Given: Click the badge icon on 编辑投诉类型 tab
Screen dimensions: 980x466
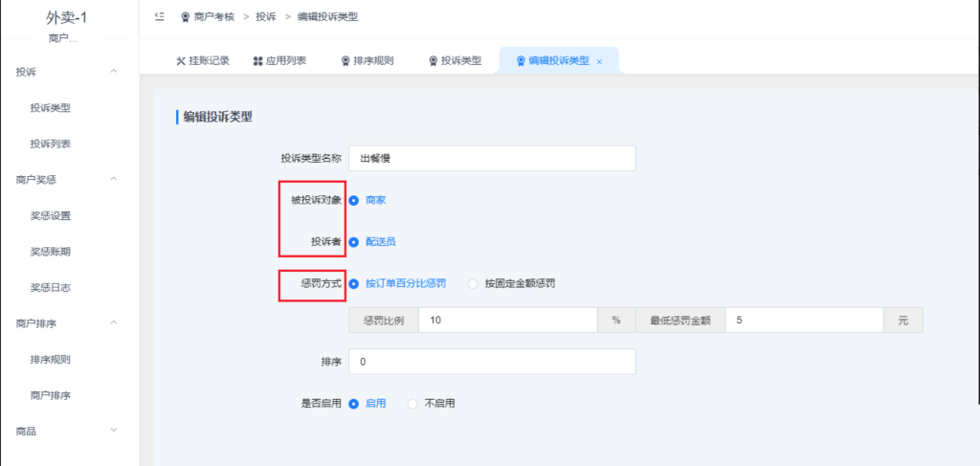Looking at the screenshot, I should 521,61.
